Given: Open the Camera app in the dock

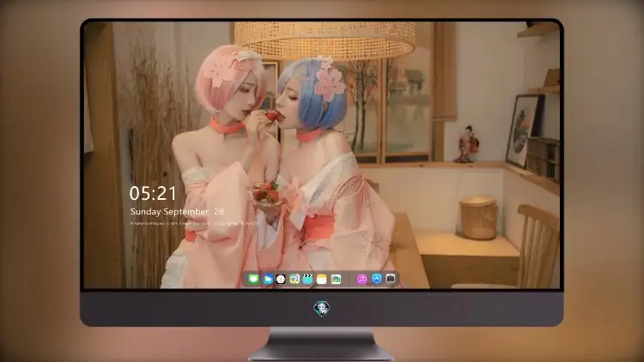Looking at the screenshot, I should tap(391, 279).
